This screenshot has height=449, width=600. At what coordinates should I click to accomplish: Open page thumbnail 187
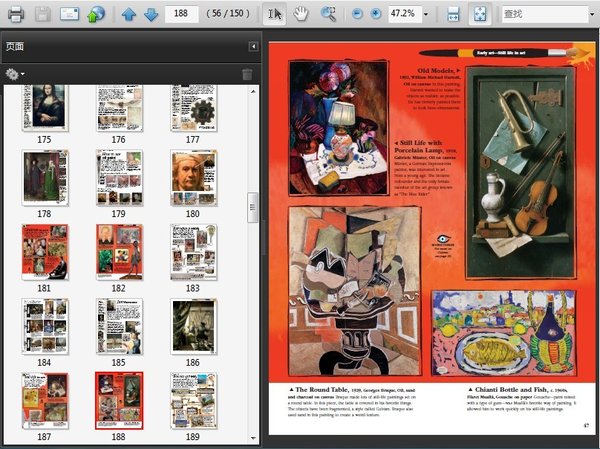click(45, 401)
